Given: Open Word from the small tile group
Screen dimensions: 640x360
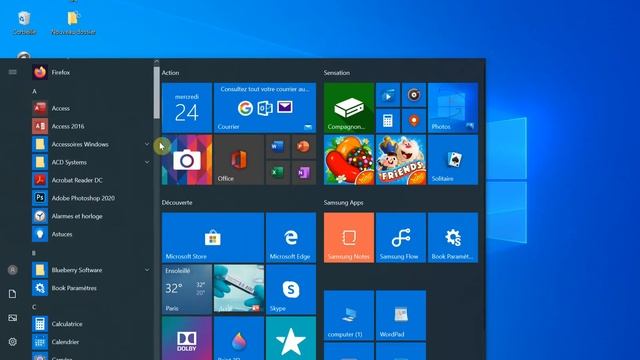Looking at the screenshot, I should pos(278,147).
